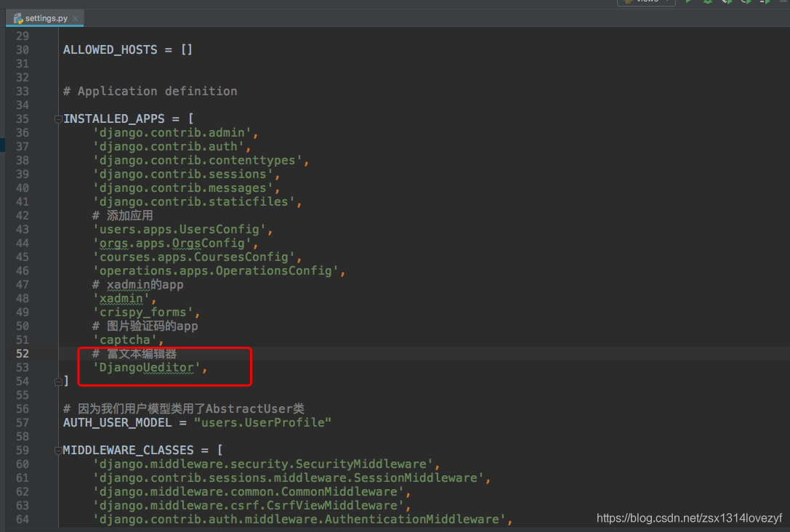Click the 'django.contrib.messages' string
Image resolution: width=790 pixels, height=532 pixels.
point(183,188)
